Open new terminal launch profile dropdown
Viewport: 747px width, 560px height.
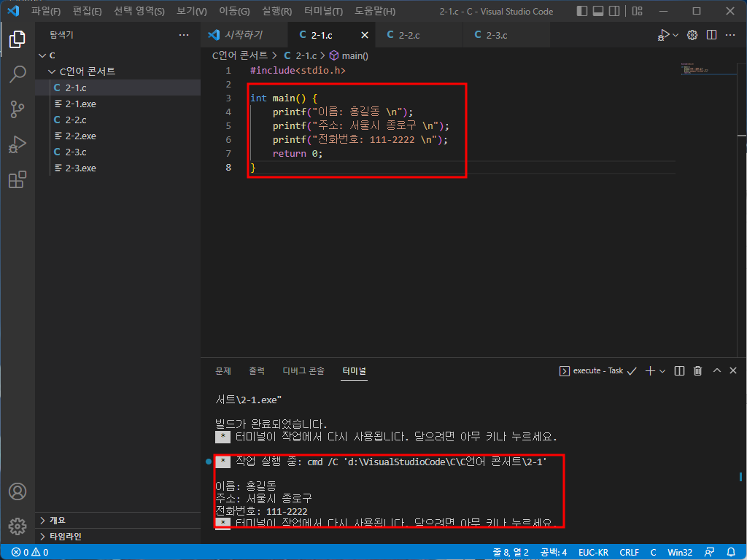(662, 371)
